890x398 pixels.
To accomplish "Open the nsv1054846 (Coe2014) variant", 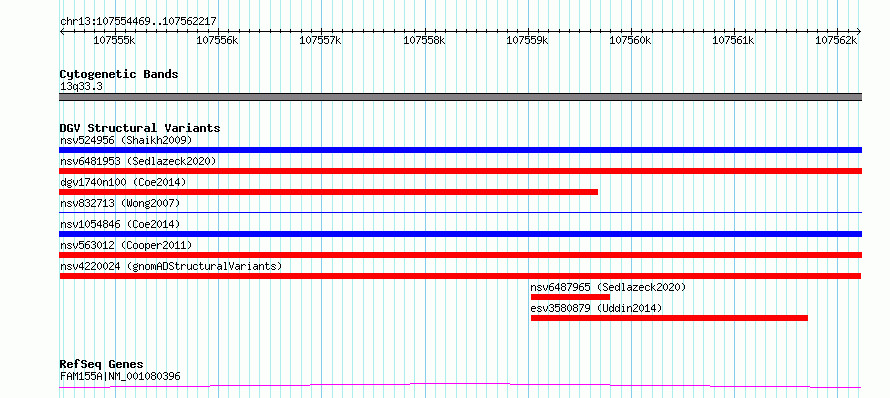I will [120, 224].
